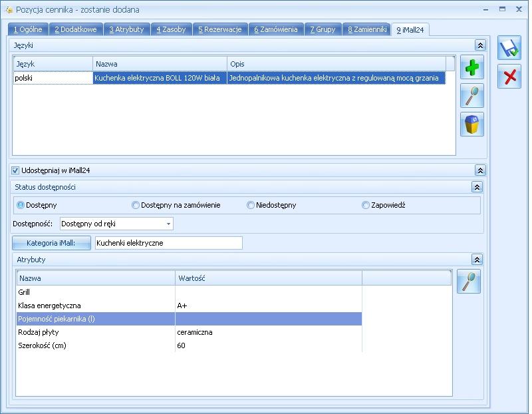
Task: Click the Opis column header
Action: (336, 64)
